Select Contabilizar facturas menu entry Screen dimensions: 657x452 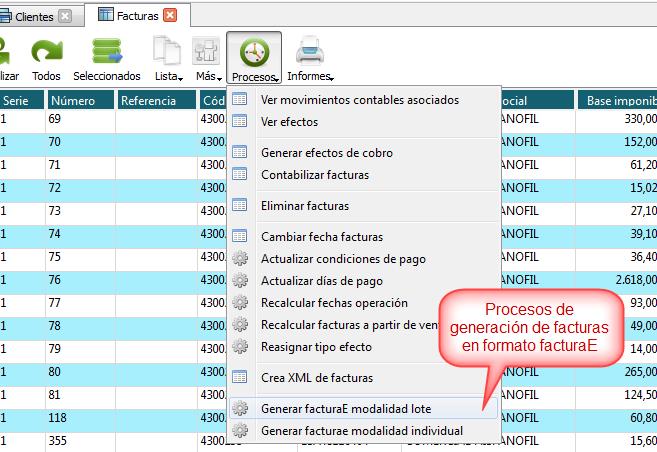click(314, 175)
